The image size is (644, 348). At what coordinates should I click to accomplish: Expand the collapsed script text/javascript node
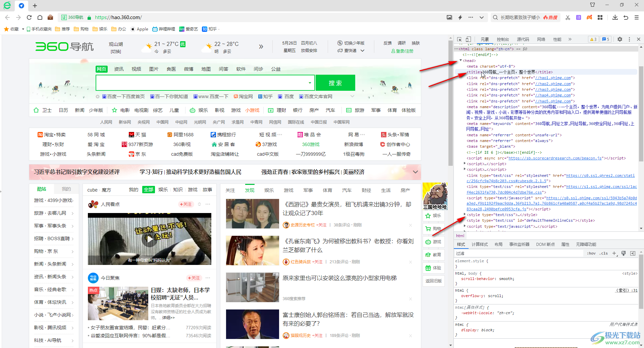coord(465,226)
